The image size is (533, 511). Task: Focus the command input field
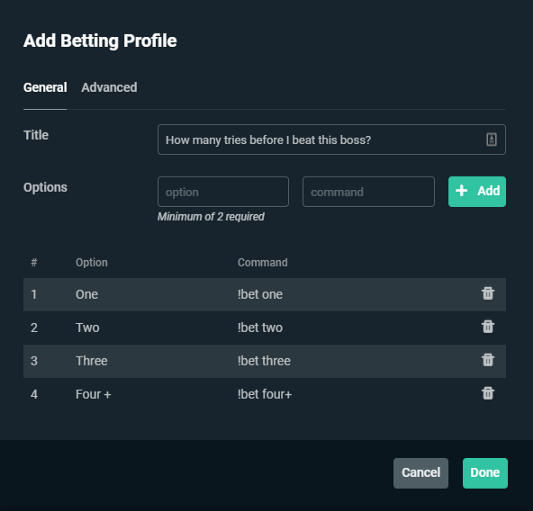(x=368, y=191)
